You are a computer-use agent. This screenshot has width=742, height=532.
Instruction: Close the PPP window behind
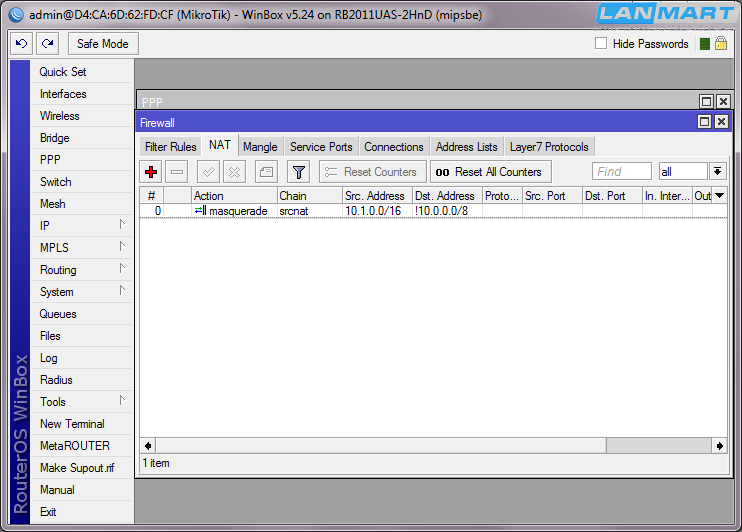coord(723,101)
